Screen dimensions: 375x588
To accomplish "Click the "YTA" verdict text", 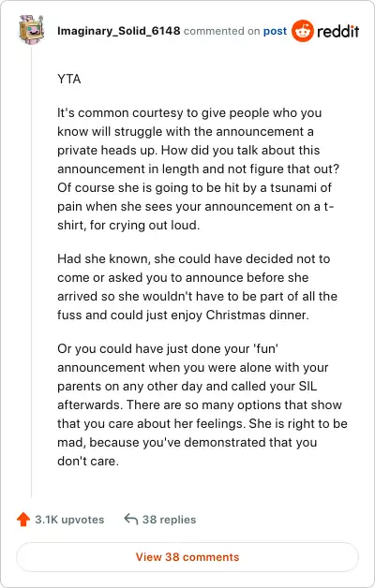I will coord(69,80).
